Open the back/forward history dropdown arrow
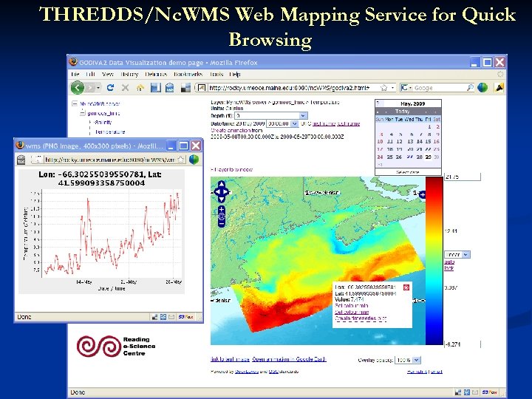 click(98, 88)
